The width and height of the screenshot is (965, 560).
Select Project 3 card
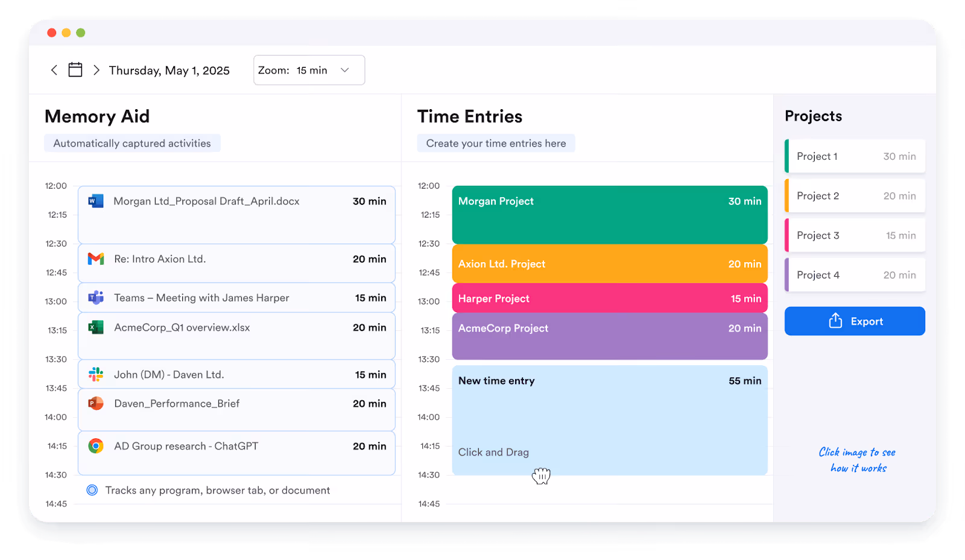(x=855, y=235)
